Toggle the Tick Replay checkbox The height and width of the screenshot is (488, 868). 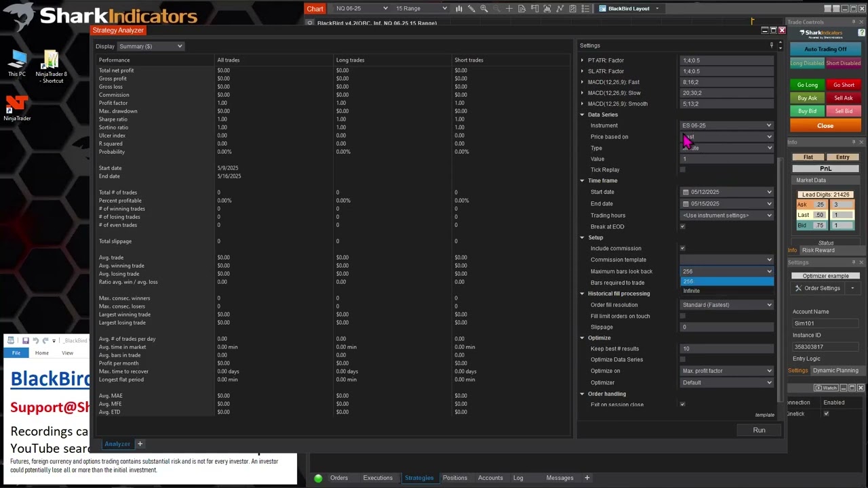[682, 170]
